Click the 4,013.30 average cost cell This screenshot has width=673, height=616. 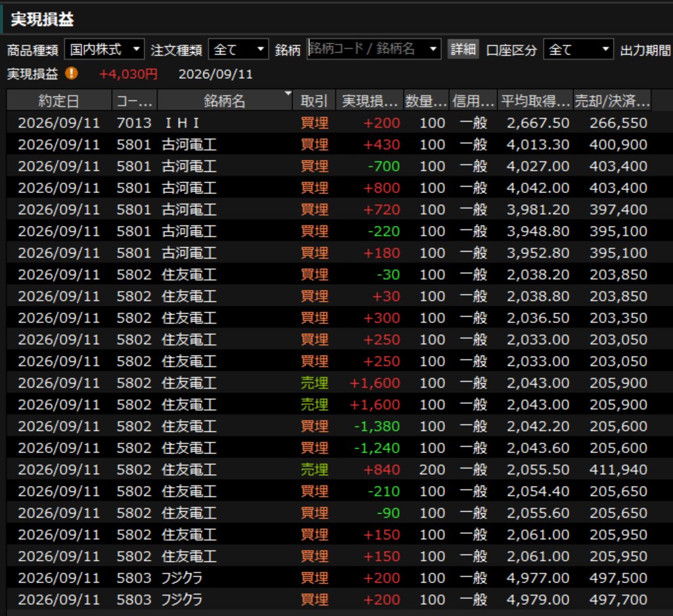[x=538, y=144]
